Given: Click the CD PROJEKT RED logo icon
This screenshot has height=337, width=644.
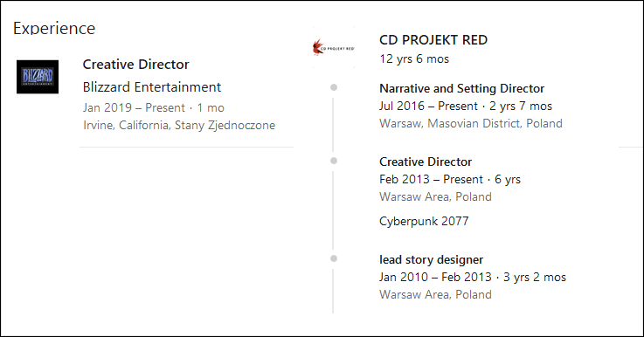Looking at the screenshot, I should [x=334, y=48].
